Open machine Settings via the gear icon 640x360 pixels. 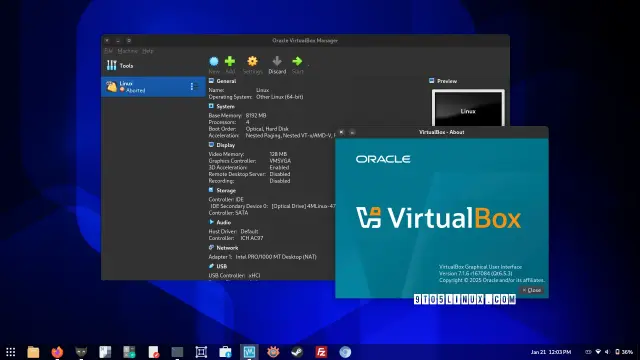tap(252, 61)
